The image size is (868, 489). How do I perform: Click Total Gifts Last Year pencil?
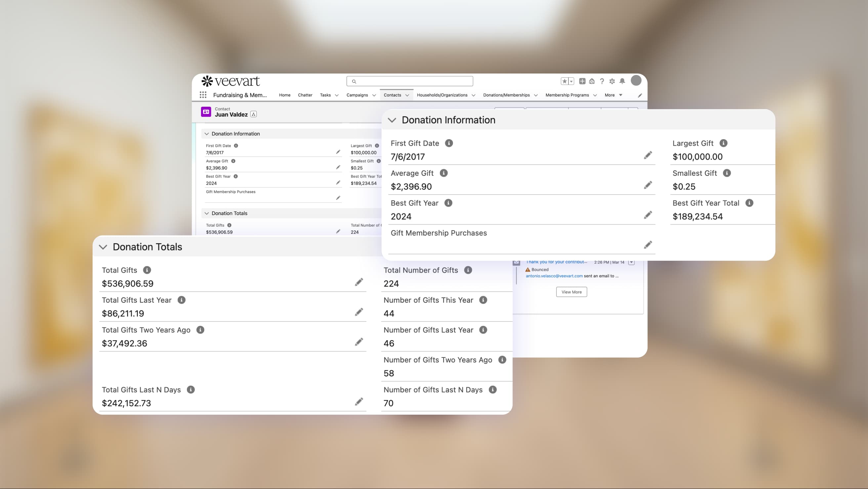pos(359,312)
